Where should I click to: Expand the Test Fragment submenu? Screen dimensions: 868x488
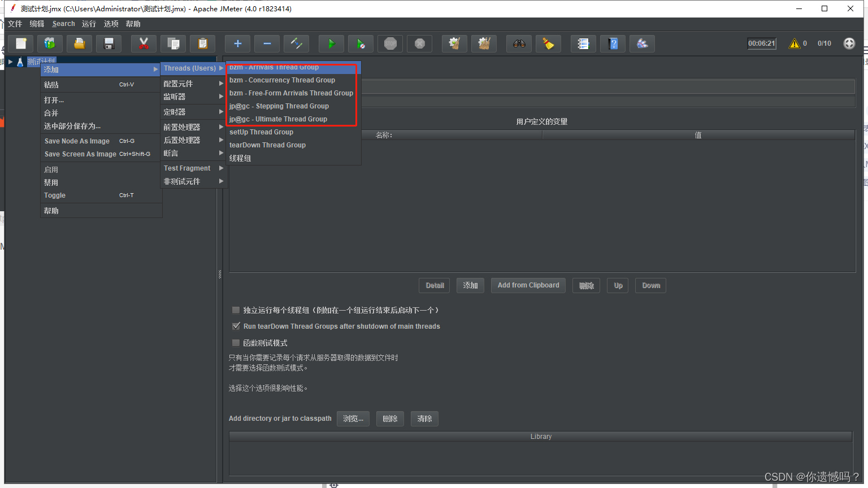coord(193,168)
